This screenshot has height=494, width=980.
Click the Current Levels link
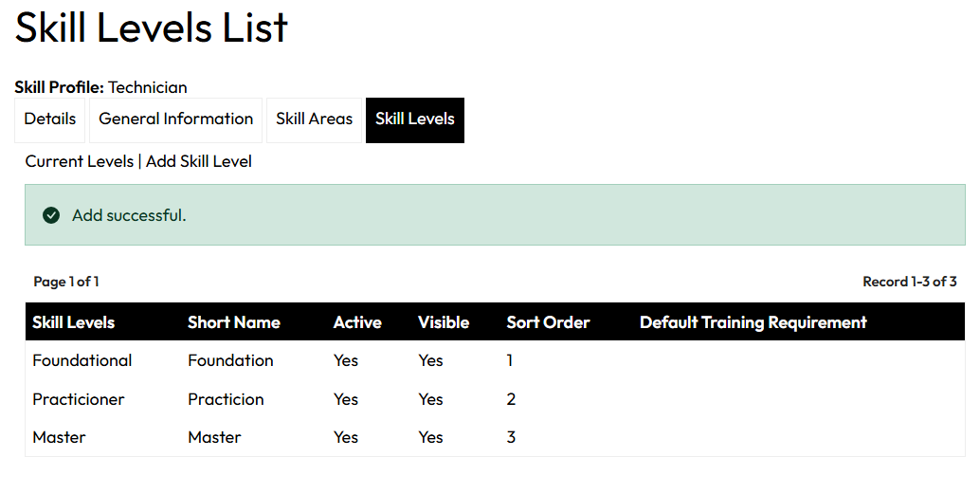[x=80, y=161]
